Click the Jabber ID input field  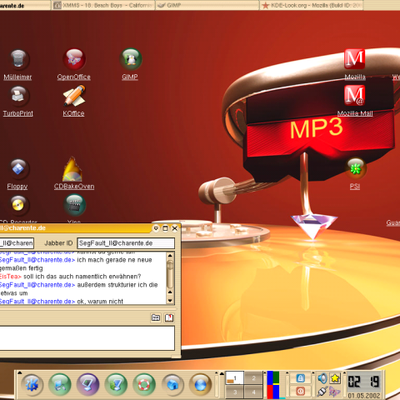[126, 243]
